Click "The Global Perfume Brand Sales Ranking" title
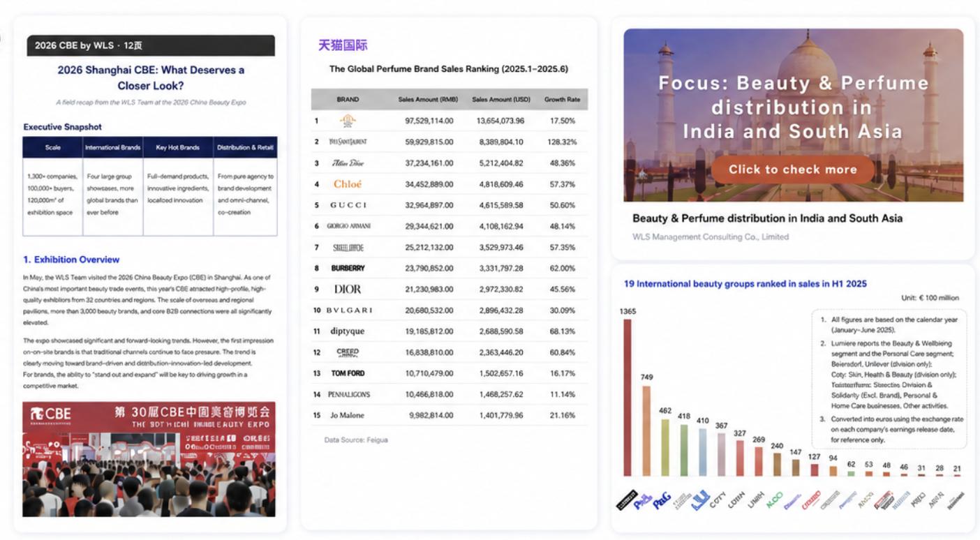 pyautogui.click(x=449, y=69)
